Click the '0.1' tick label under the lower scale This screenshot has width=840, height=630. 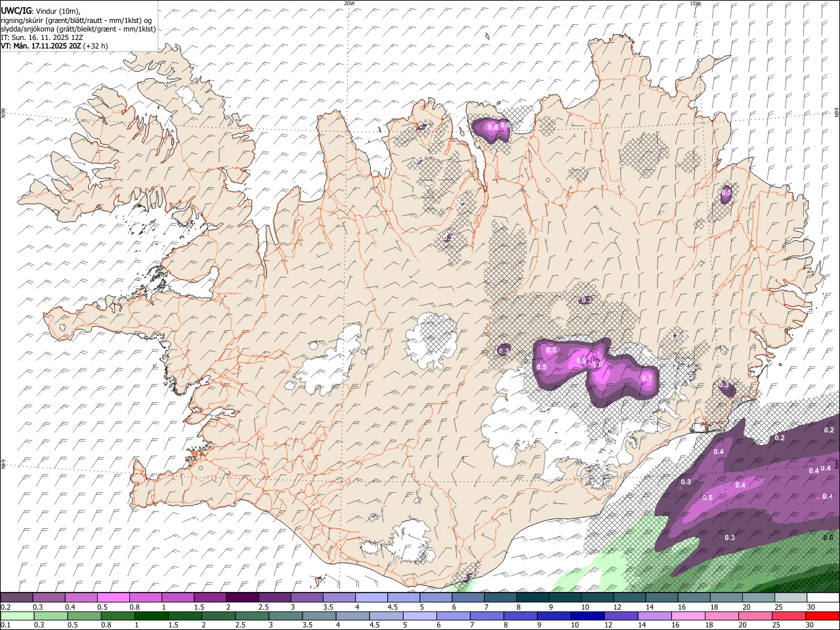6,625
